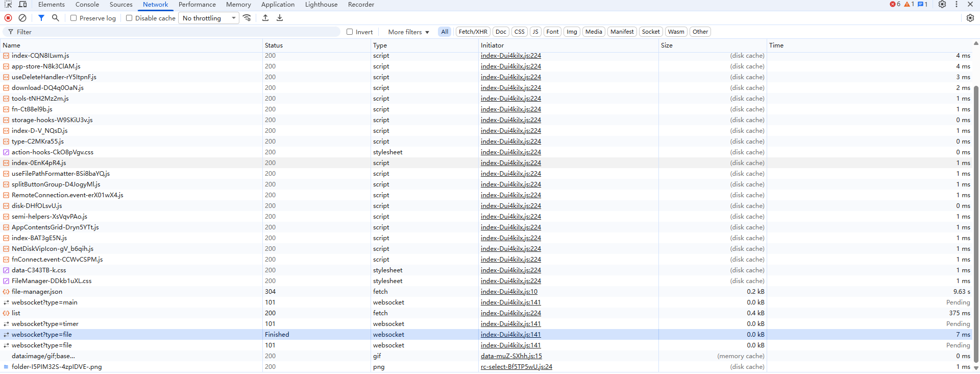Click stylesheet icon beside action-hooks-CkO8pVgv.css

point(6,152)
